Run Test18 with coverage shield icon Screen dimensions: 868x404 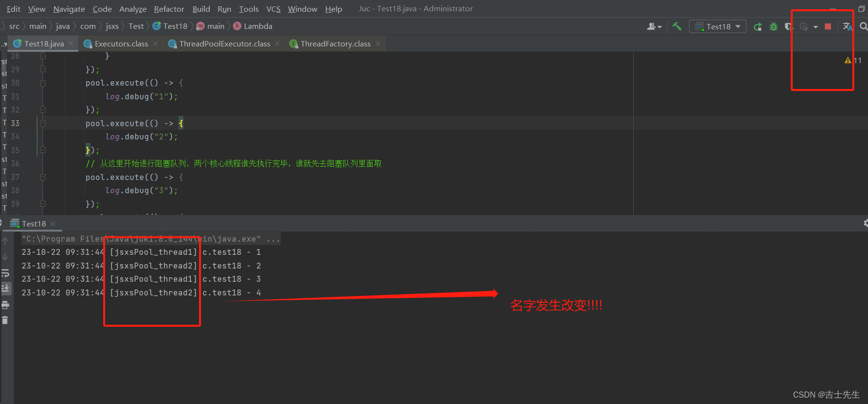[788, 26]
